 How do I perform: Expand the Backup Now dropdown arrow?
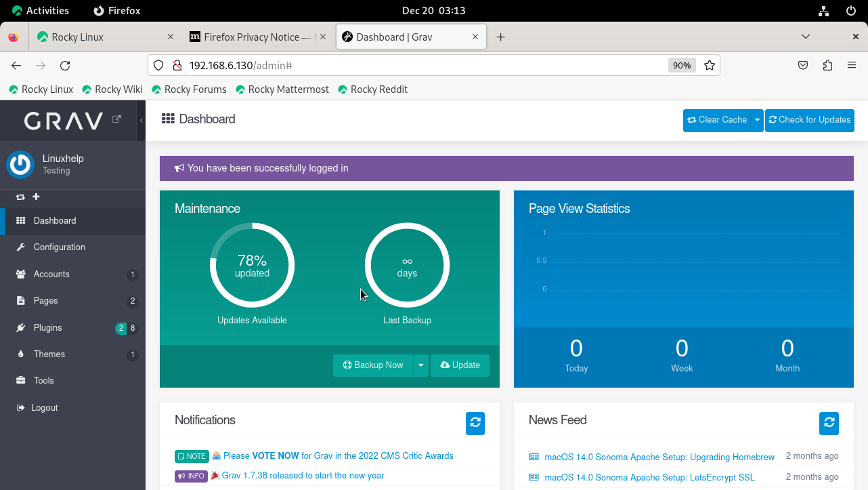tap(420, 365)
